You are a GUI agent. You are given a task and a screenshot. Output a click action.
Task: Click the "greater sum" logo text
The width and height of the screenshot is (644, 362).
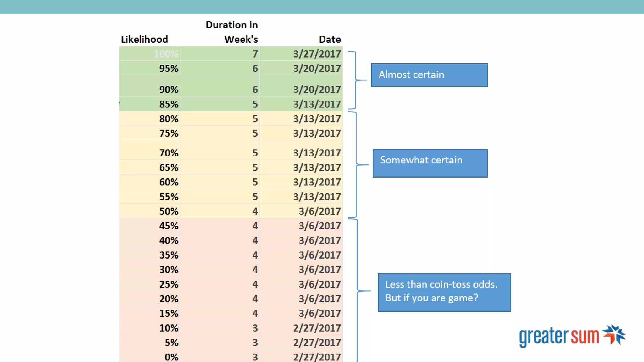point(559,337)
